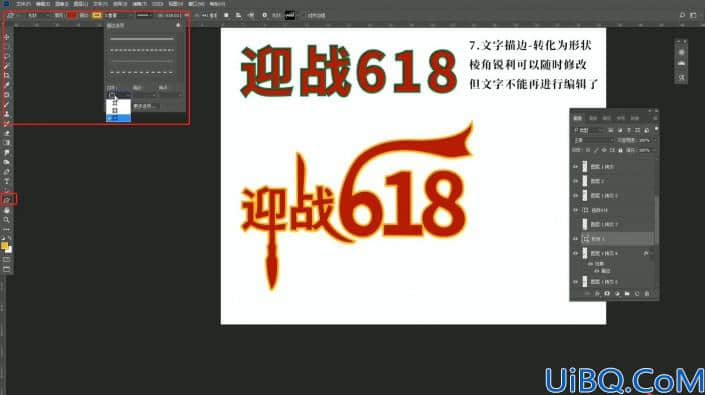Open the tool mode 形状 dropdown
Screen dimensions: 705x395
coord(38,15)
